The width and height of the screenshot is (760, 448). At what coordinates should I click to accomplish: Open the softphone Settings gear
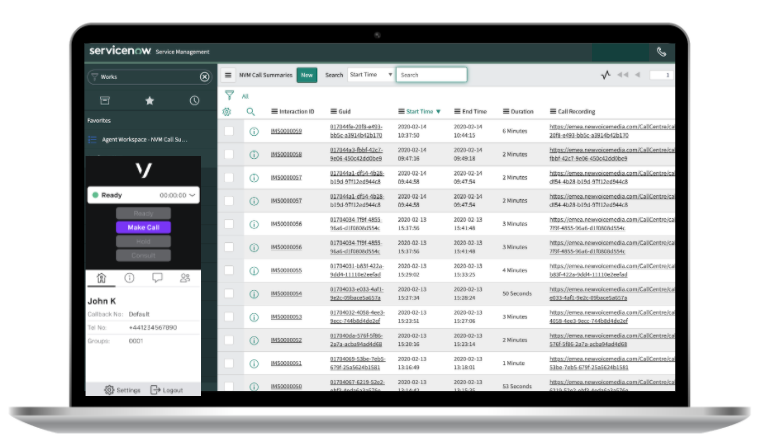point(109,390)
